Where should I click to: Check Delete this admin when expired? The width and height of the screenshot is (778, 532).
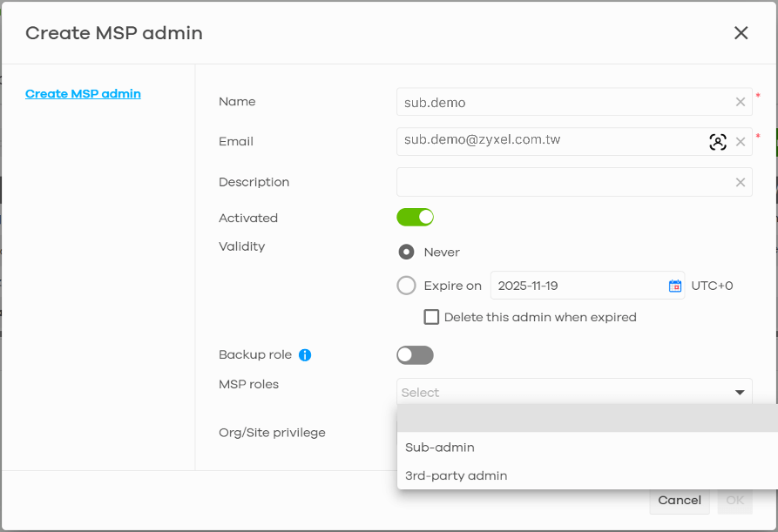click(x=431, y=316)
